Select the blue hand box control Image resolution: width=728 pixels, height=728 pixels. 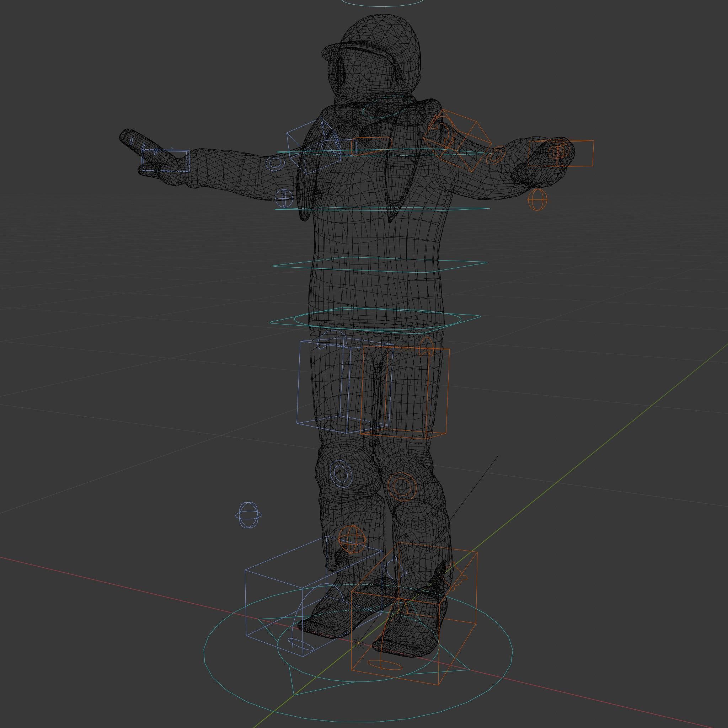(x=166, y=161)
